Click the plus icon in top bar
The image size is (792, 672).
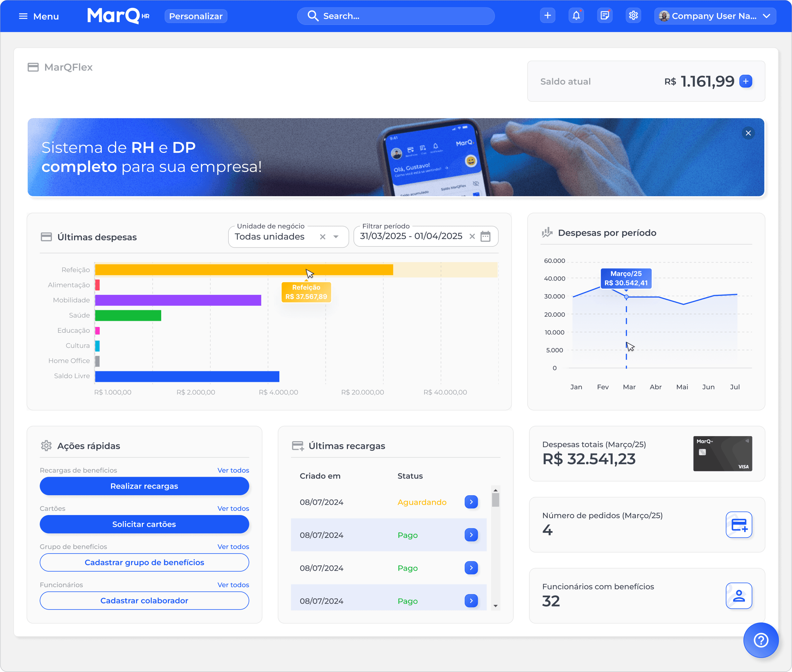coord(547,16)
